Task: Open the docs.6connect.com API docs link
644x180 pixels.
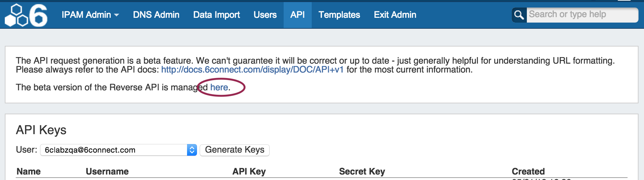Action: pos(252,70)
